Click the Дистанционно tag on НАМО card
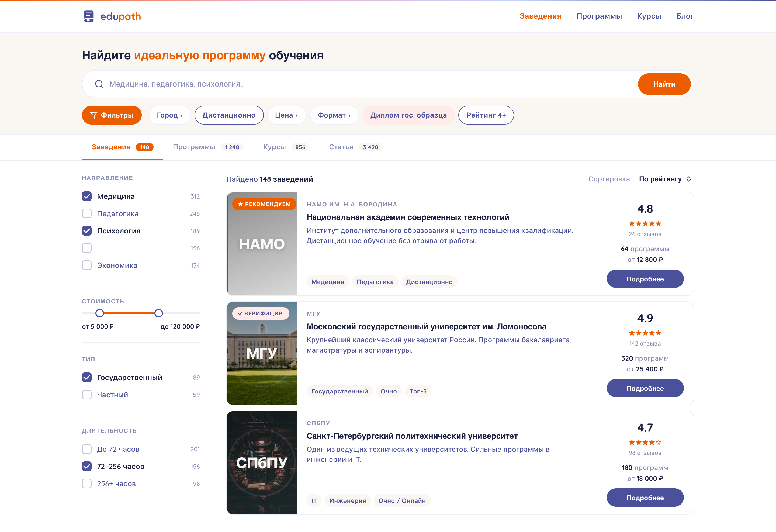The height and width of the screenshot is (532, 776). pyautogui.click(x=429, y=282)
